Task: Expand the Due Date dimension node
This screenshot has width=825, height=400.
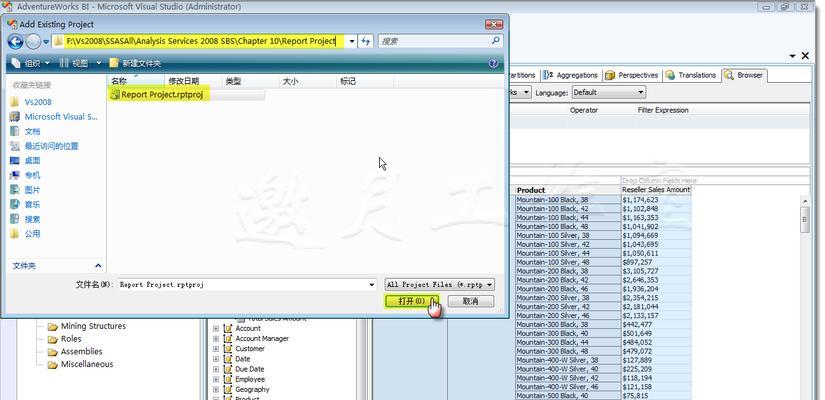Action: 216,369
